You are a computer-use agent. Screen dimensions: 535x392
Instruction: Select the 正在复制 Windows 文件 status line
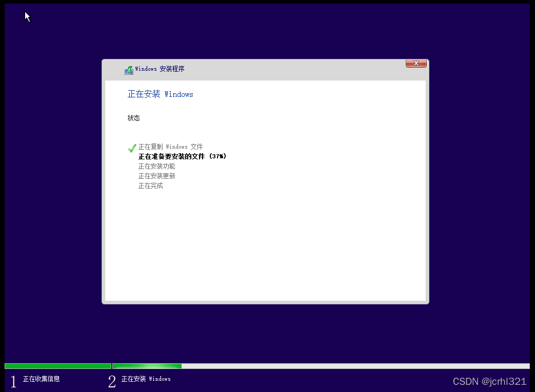tap(170, 147)
